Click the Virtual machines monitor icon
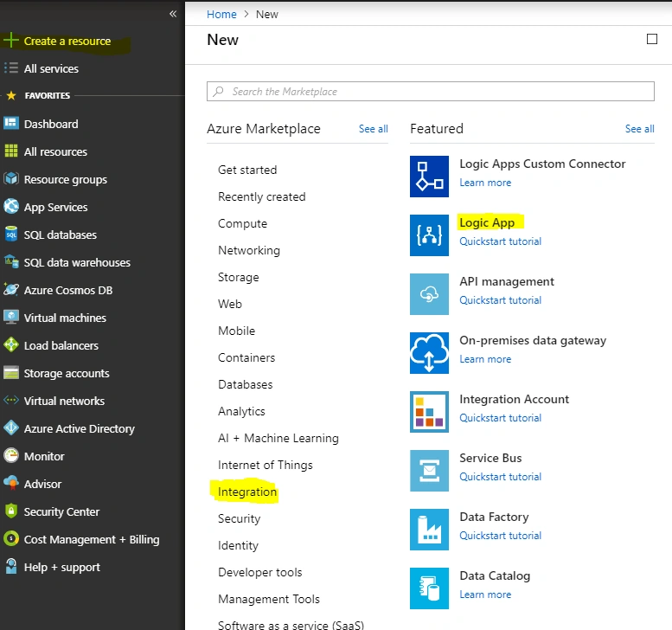 click(11, 318)
